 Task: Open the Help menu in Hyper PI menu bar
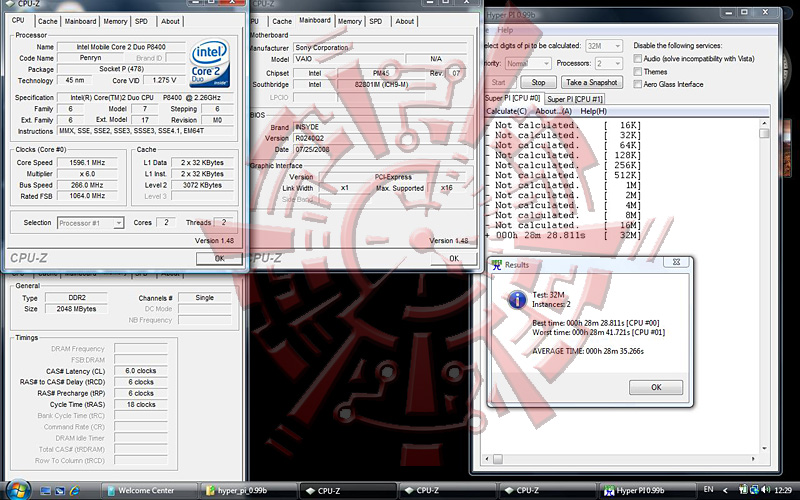point(505,30)
